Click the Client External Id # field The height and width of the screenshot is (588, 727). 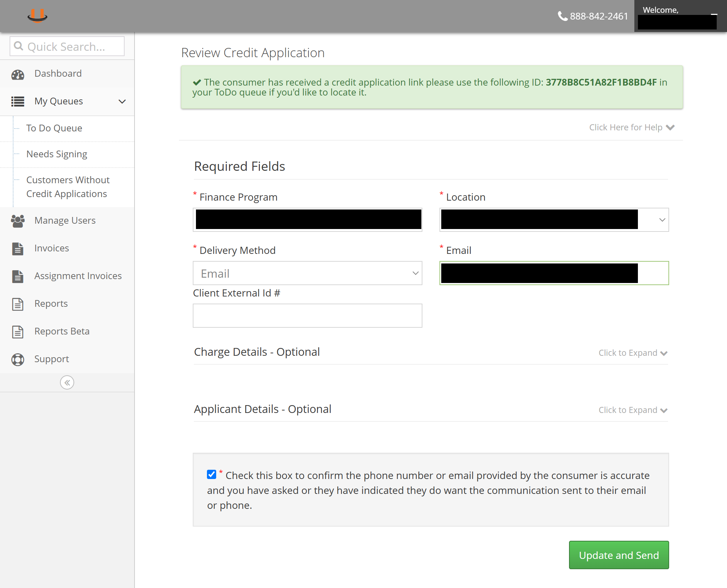(307, 316)
